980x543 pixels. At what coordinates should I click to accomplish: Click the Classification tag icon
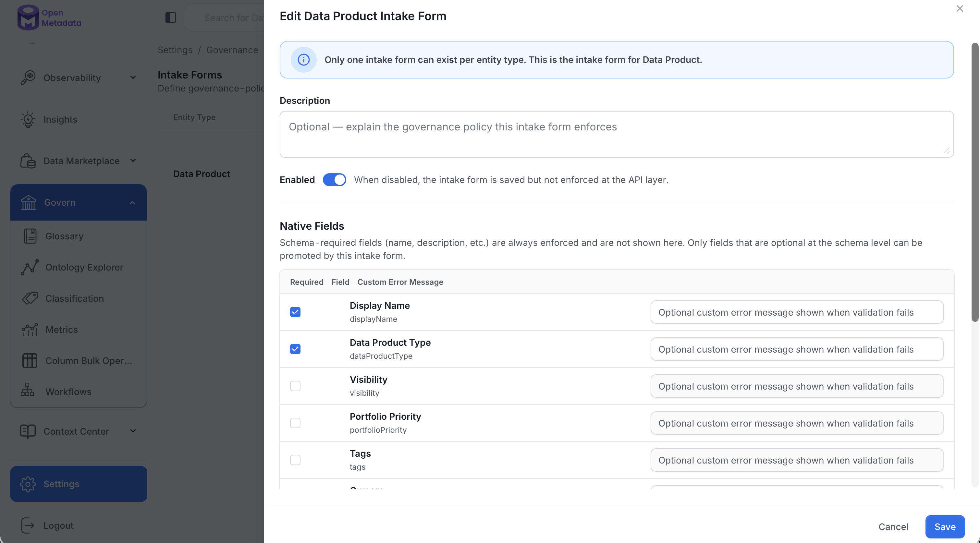30,298
